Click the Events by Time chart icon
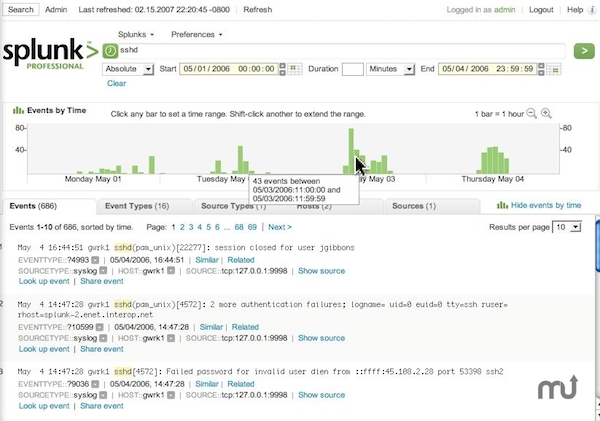 click(x=18, y=111)
